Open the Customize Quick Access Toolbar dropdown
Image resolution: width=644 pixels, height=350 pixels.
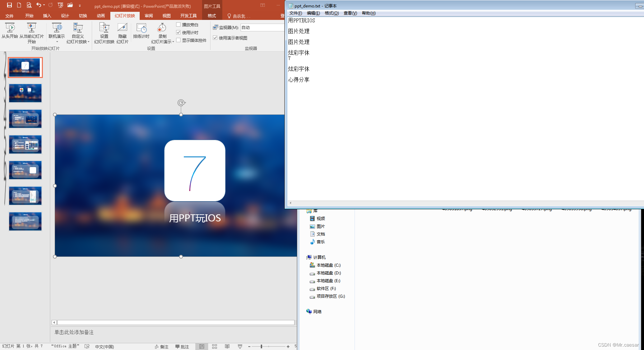click(80, 5)
